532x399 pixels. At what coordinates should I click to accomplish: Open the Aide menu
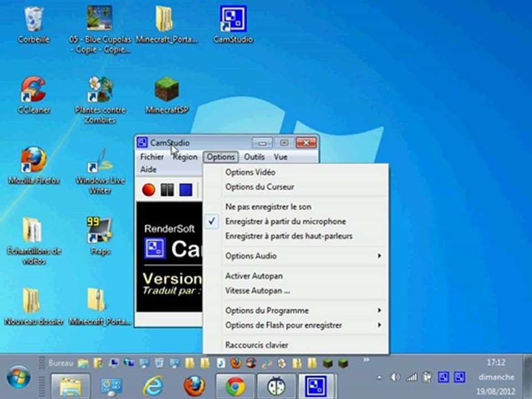click(149, 170)
